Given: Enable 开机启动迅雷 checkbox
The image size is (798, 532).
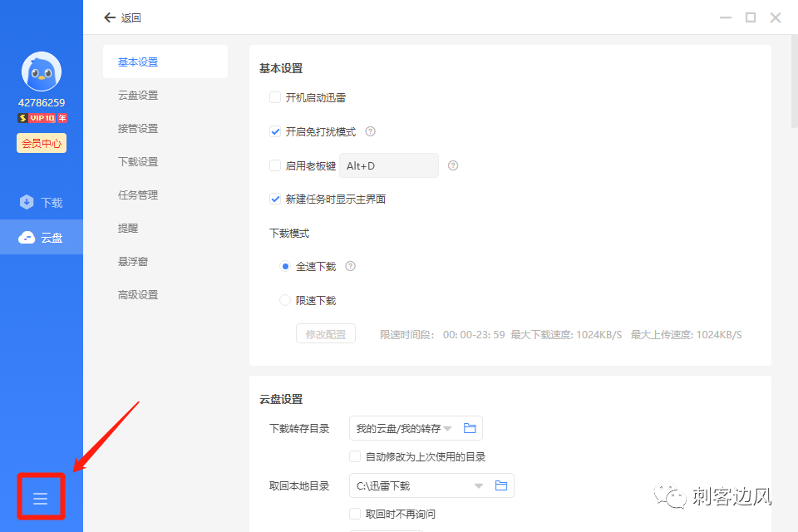Looking at the screenshot, I should (275, 97).
